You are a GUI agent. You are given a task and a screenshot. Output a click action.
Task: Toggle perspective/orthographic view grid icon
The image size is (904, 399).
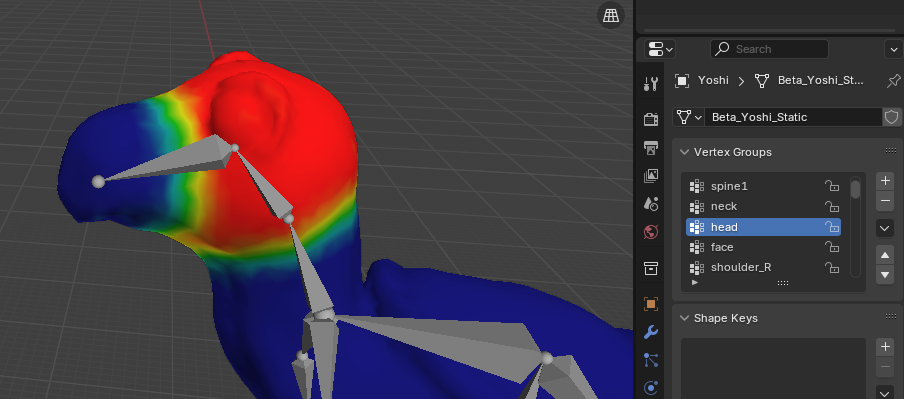click(611, 16)
